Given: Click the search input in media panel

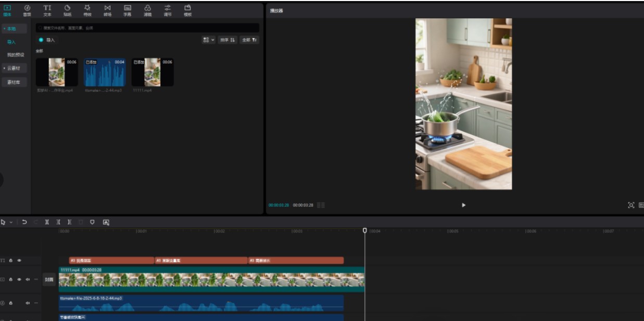Looking at the screenshot, I should [147, 28].
